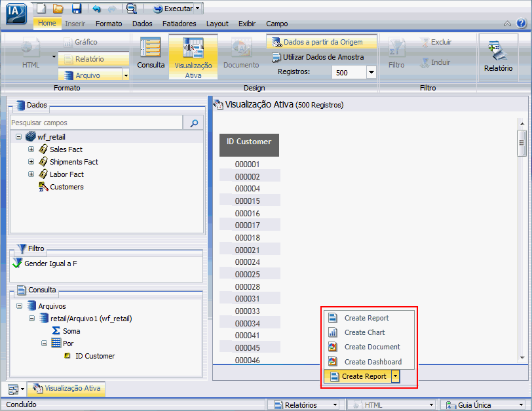This screenshot has height=411, width=532.
Task: Click the Preview magnifier icon in toolbar
Action: pos(131,8)
